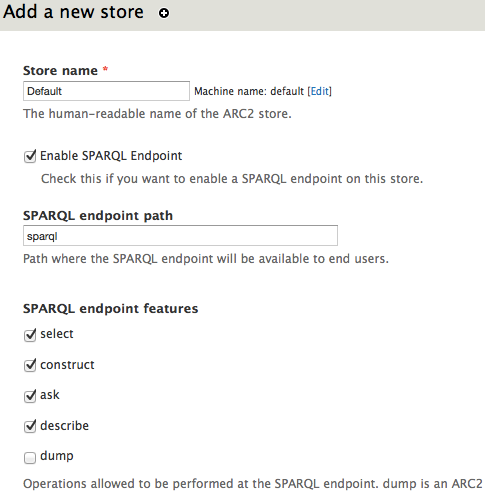Click the Enable SPARQL Endpoint label text

tap(111, 156)
